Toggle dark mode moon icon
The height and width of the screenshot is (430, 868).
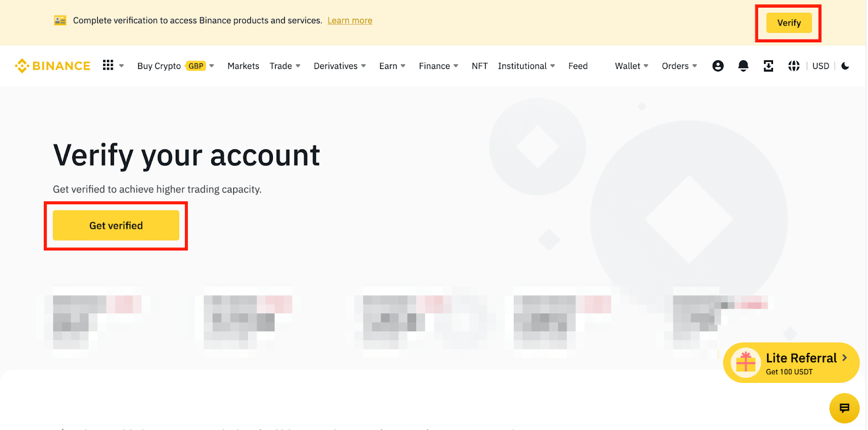(845, 66)
